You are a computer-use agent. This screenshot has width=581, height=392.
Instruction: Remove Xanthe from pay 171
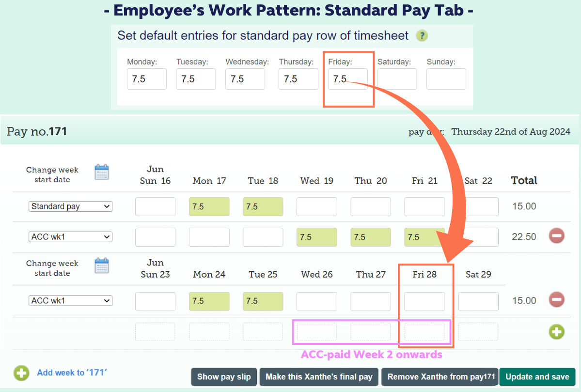coord(440,377)
